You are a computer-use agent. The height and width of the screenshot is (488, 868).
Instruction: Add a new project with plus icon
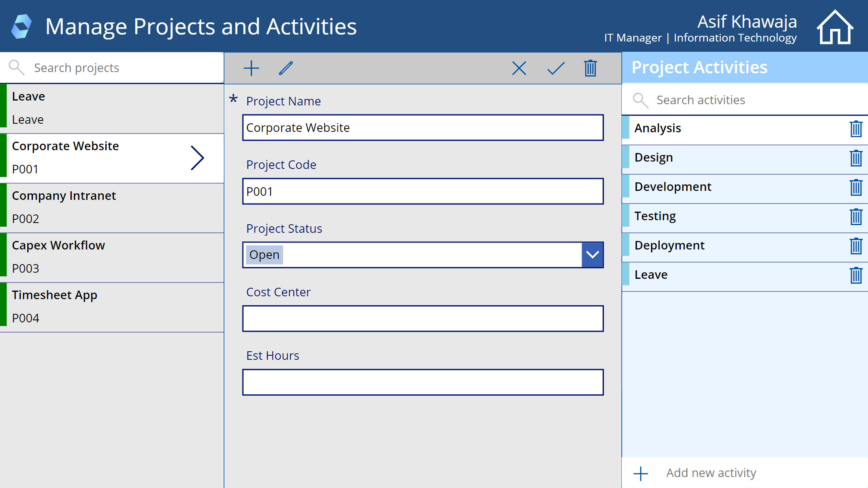[x=251, y=68]
